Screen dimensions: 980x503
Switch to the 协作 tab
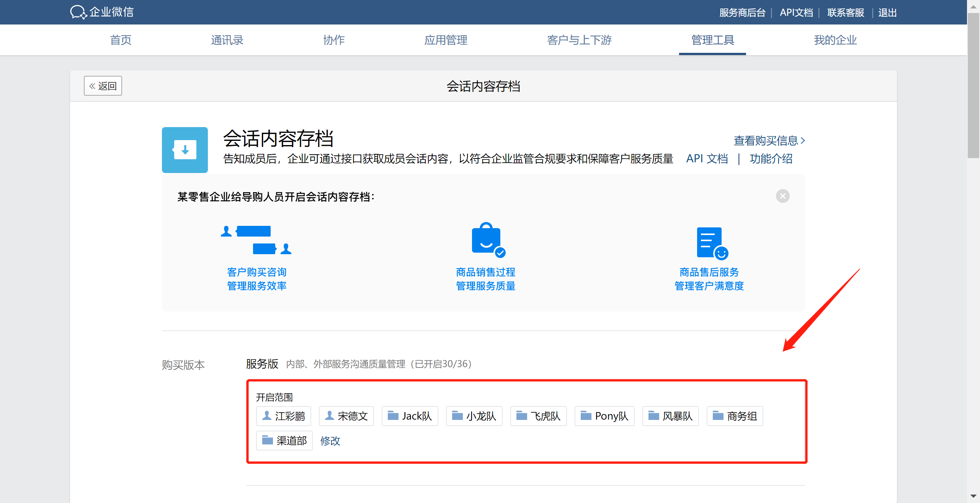334,40
